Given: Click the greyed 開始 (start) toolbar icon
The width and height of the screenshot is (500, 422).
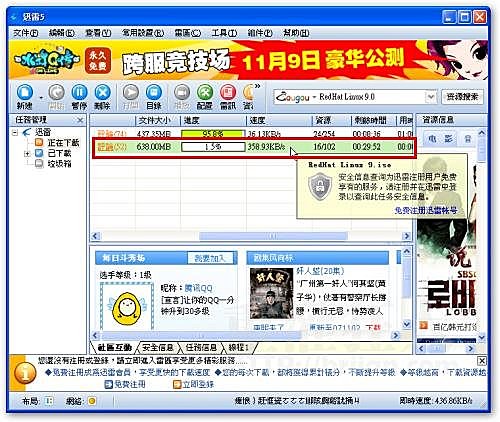Looking at the screenshot, I should (x=56, y=92).
